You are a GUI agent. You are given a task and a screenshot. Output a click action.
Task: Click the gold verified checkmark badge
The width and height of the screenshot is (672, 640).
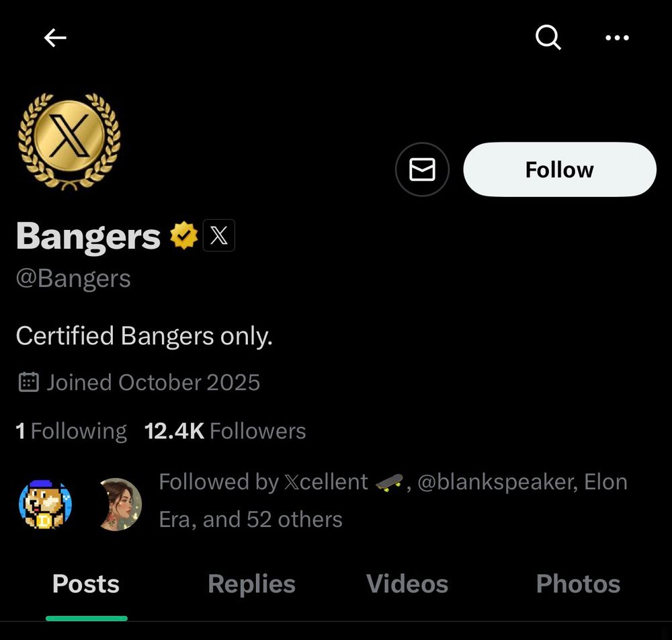[x=184, y=235]
